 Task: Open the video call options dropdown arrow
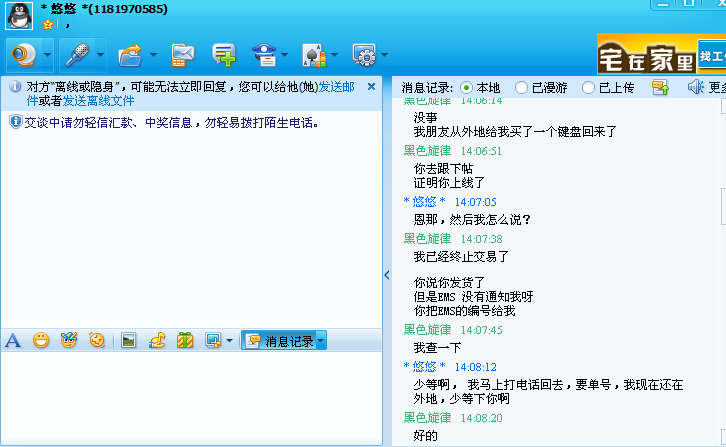pyautogui.click(x=48, y=55)
